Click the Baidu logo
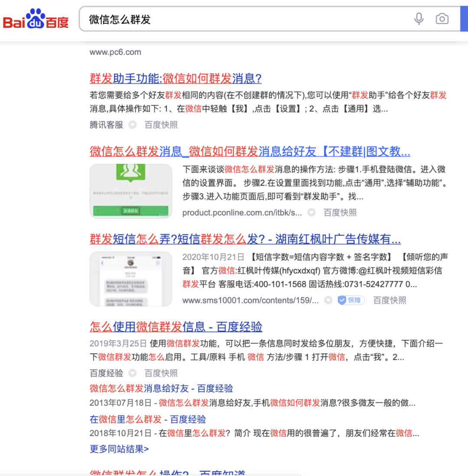Viewport: 468px width, 476px height. pyautogui.click(x=36, y=19)
